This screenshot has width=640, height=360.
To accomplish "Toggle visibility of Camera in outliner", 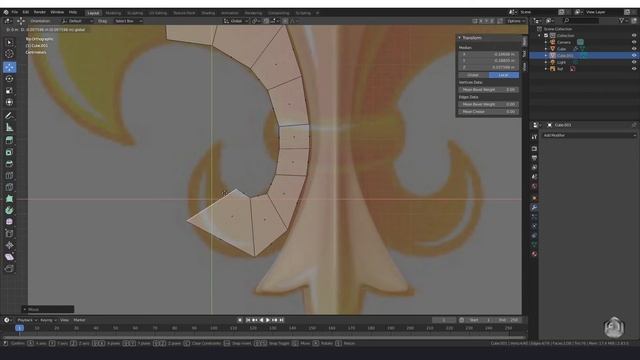I will 634,42.
